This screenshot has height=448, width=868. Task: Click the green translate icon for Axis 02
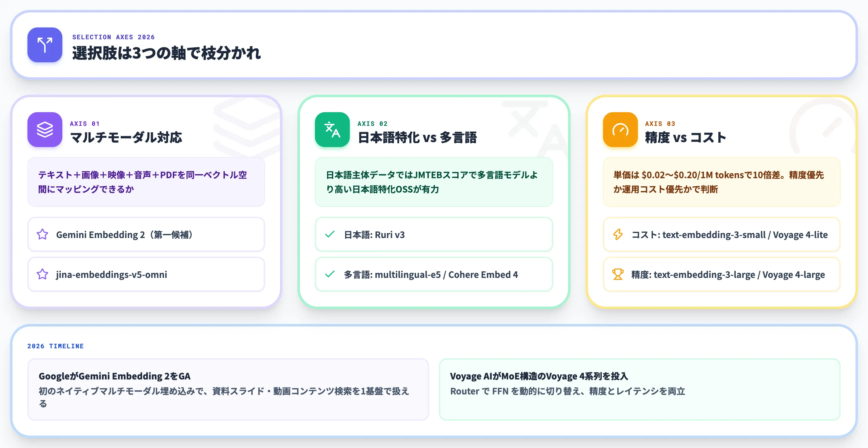pyautogui.click(x=332, y=130)
